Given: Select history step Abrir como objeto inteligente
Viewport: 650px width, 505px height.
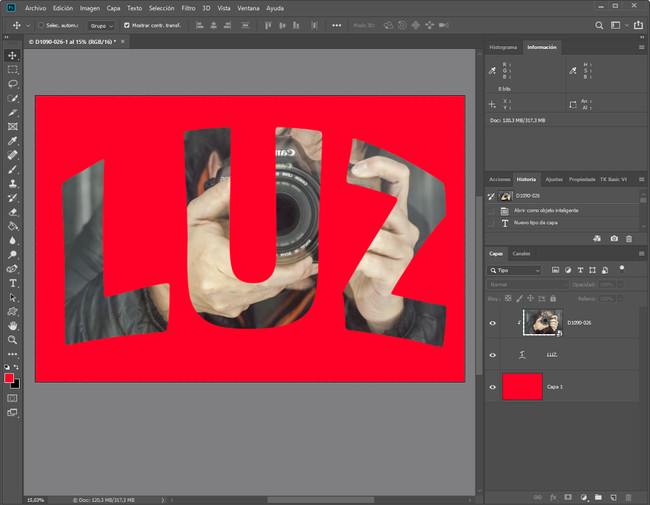Looking at the screenshot, I should click(546, 210).
